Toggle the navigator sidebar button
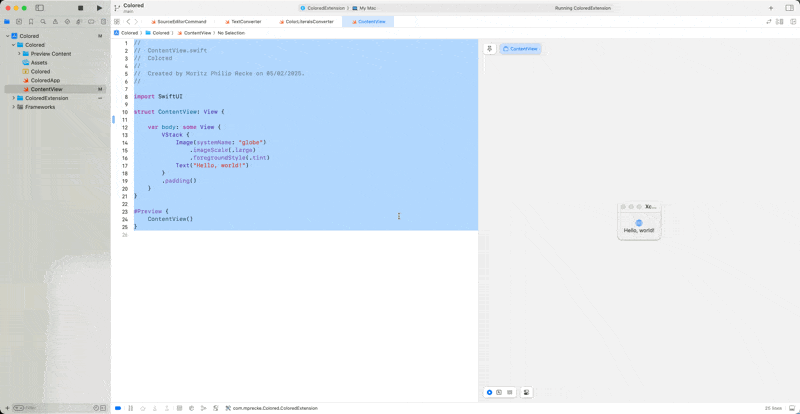The width and height of the screenshot is (800, 414). [40, 8]
